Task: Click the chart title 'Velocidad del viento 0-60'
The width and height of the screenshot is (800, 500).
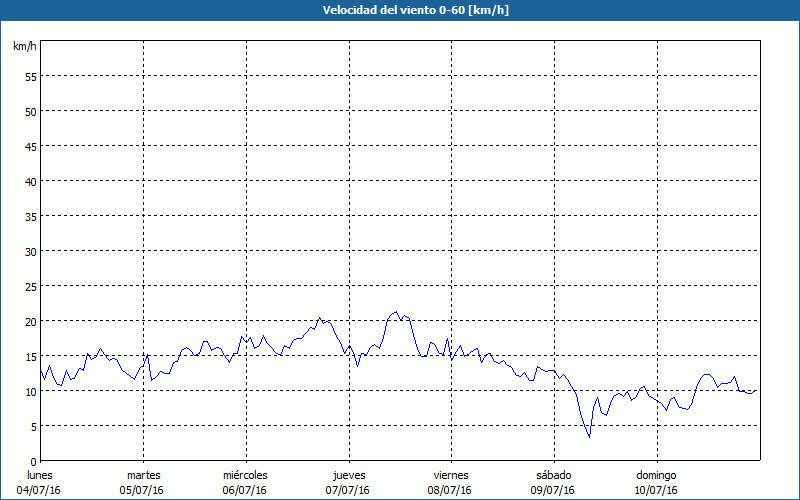Action: click(400, 10)
